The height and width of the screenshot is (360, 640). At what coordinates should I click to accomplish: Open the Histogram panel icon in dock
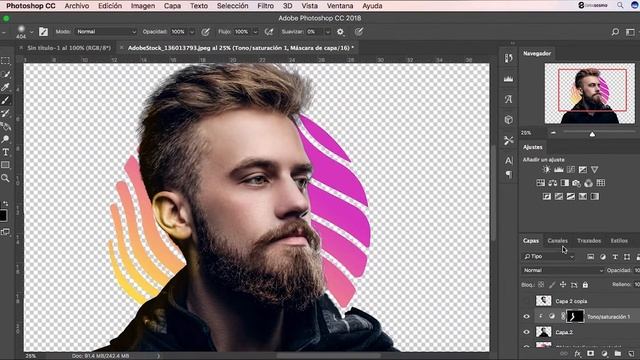(508, 79)
